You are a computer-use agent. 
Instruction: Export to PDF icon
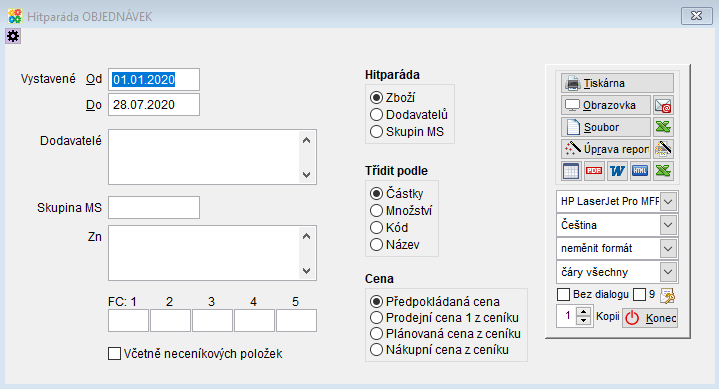(594, 171)
